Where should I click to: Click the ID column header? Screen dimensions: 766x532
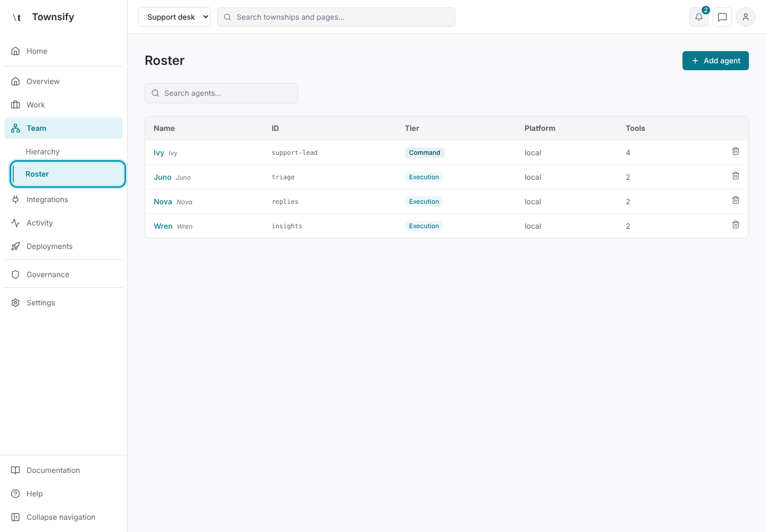pyautogui.click(x=276, y=128)
